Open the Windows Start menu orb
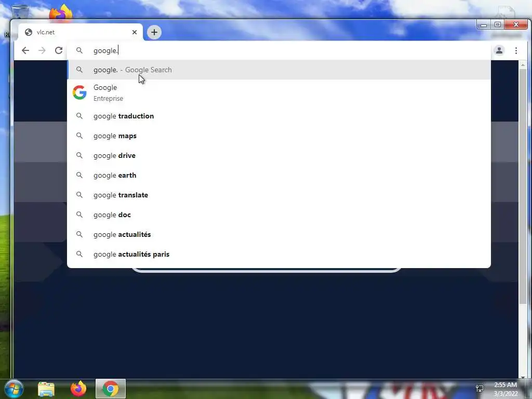This screenshot has width=532, height=399. pos(14,389)
